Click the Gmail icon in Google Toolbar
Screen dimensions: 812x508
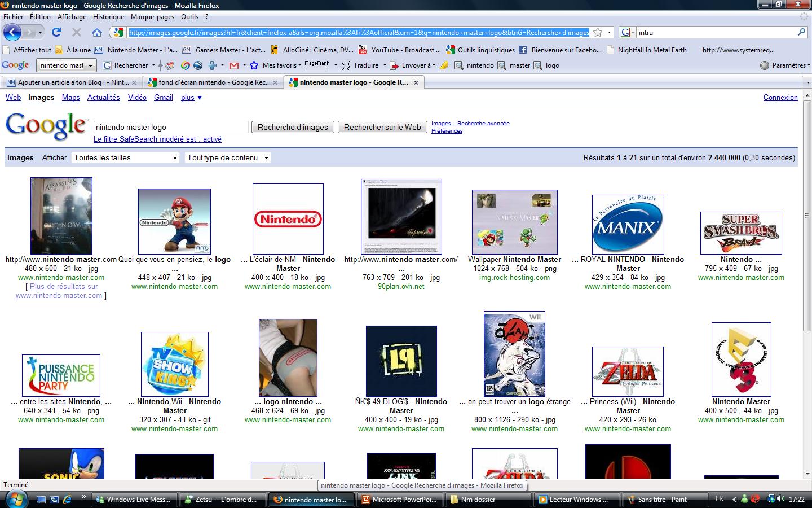[233, 65]
